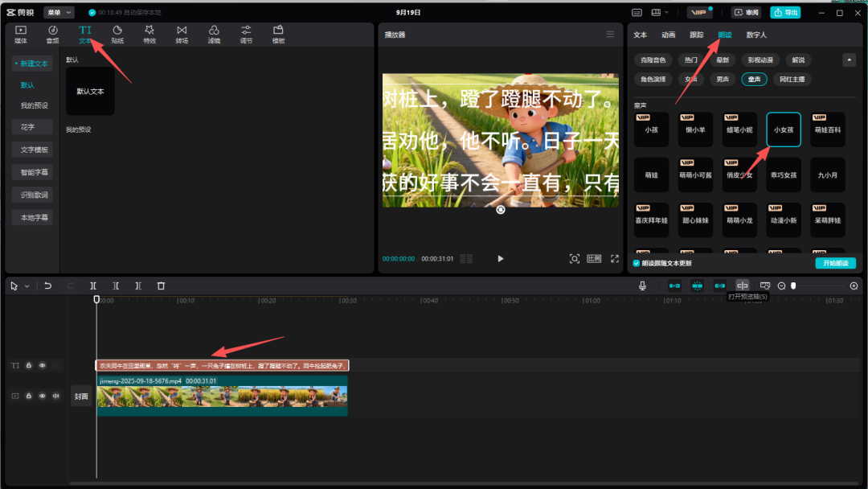868x489 pixels.
Task: Switch to the 动画 tab
Action: [668, 35]
